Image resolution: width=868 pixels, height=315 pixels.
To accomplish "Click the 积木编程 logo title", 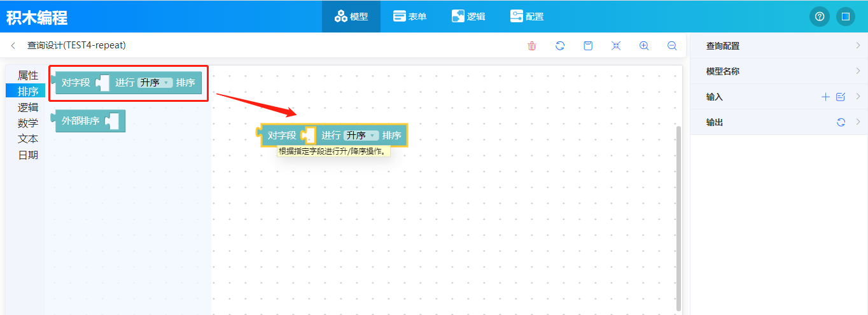I will pos(37,17).
